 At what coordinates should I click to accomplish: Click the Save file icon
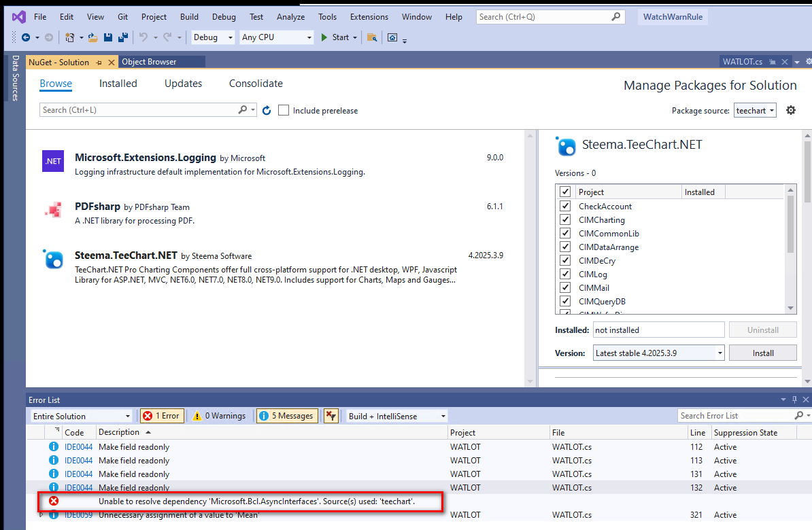pyautogui.click(x=107, y=37)
